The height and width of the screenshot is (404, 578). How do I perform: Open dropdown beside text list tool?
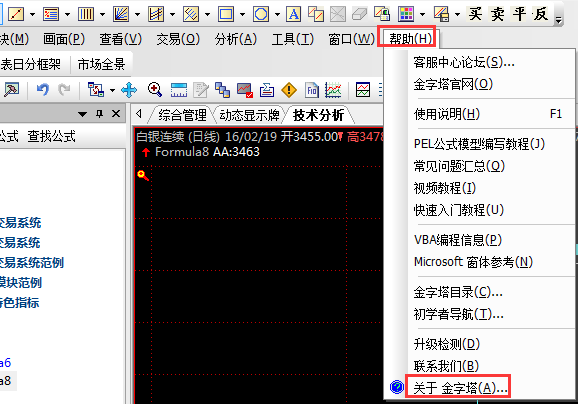click(67, 15)
